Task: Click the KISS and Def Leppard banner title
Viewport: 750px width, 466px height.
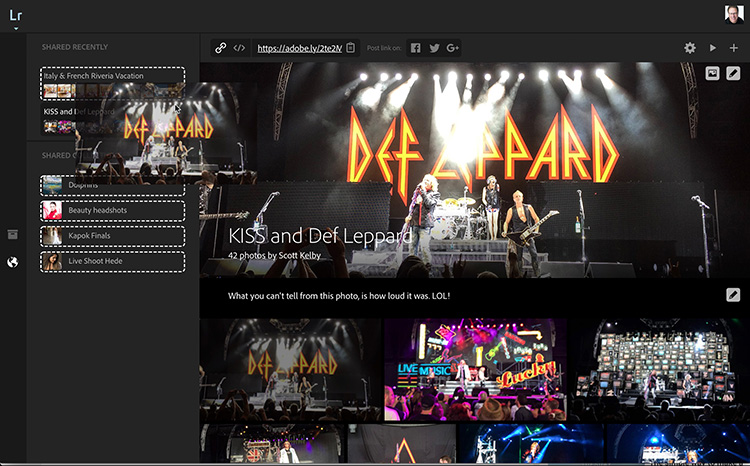Action: tap(320, 236)
